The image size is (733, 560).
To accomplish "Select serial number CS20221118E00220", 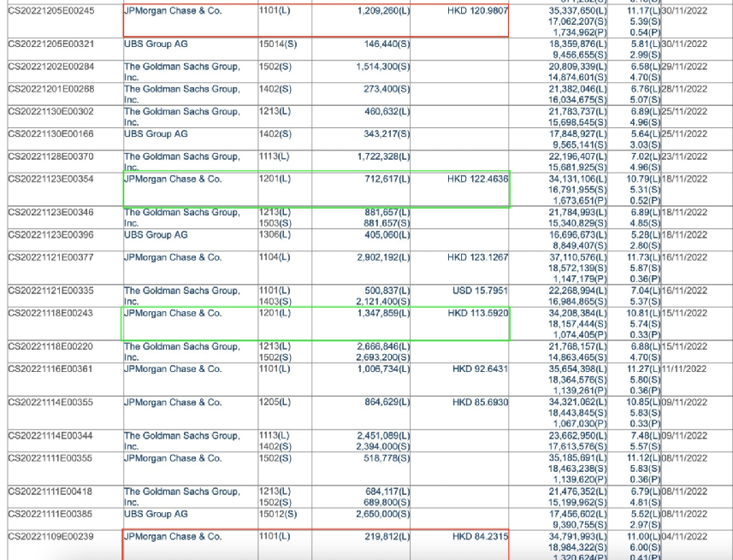I will [x=51, y=346].
